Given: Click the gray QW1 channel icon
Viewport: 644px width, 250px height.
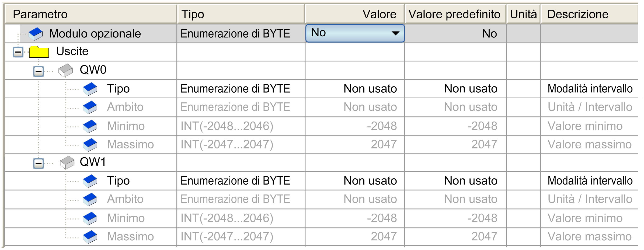Looking at the screenshot, I should point(67,162).
